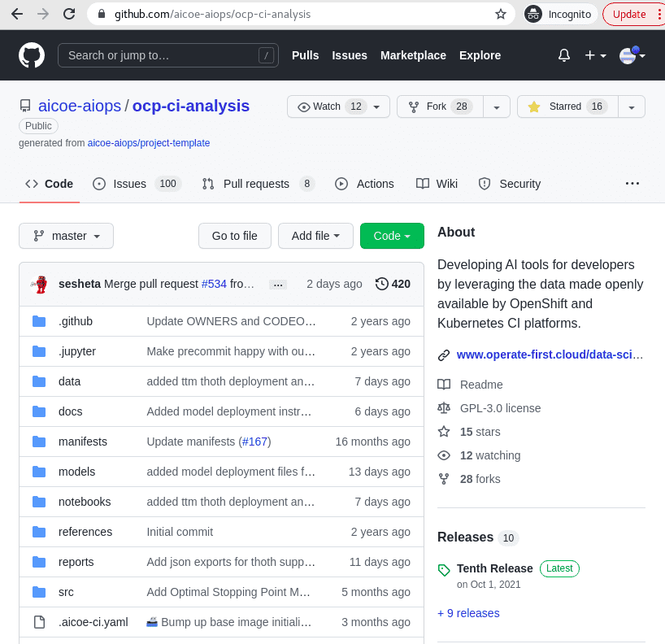Open the references folder
Screen dimensions: 665x644
tap(85, 532)
